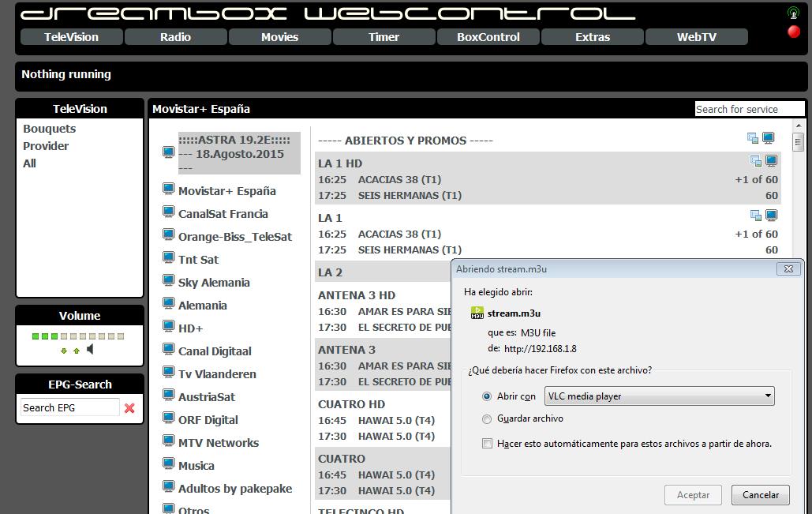Select All in TeleVision panel
812x514 pixels.
click(x=29, y=163)
